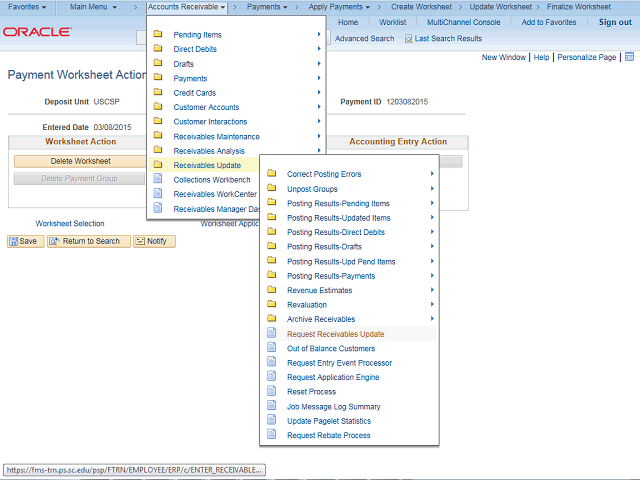Image resolution: width=640 pixels, height=480 pixels.
Task: Open the Favorites dropdown
Action: coord(27,7)
